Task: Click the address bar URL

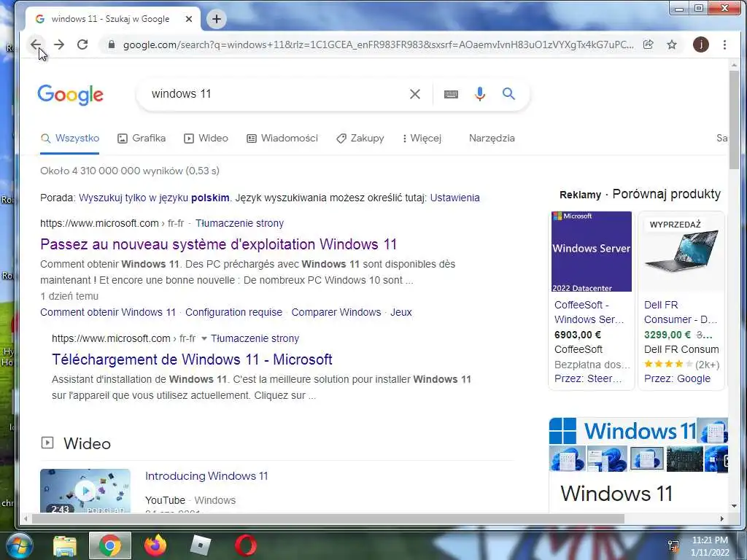Action: click(379, 44)
